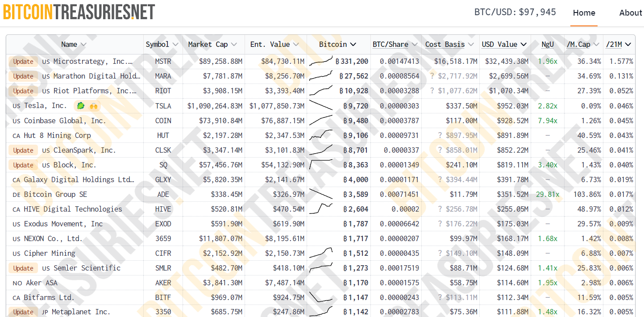Click Update button for Semler Scientific row
644x317 pixels.
[23, 268]
